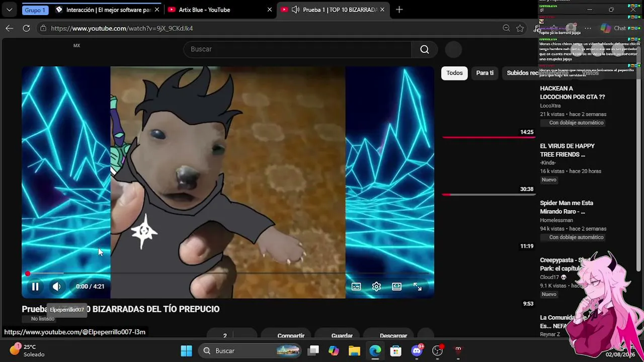
Task: Close the Artix Blue - YouTube tab
Action: click(270, 10)
